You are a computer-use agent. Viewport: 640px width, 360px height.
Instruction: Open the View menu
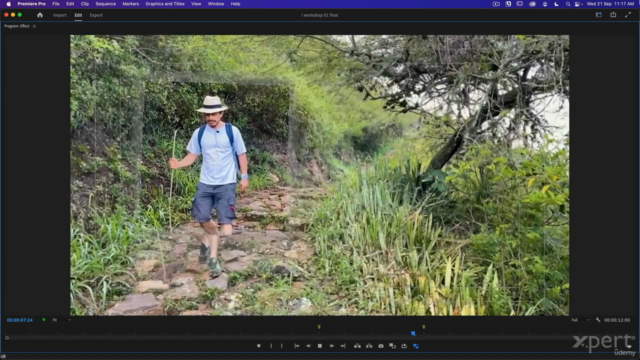pos(196,4)
